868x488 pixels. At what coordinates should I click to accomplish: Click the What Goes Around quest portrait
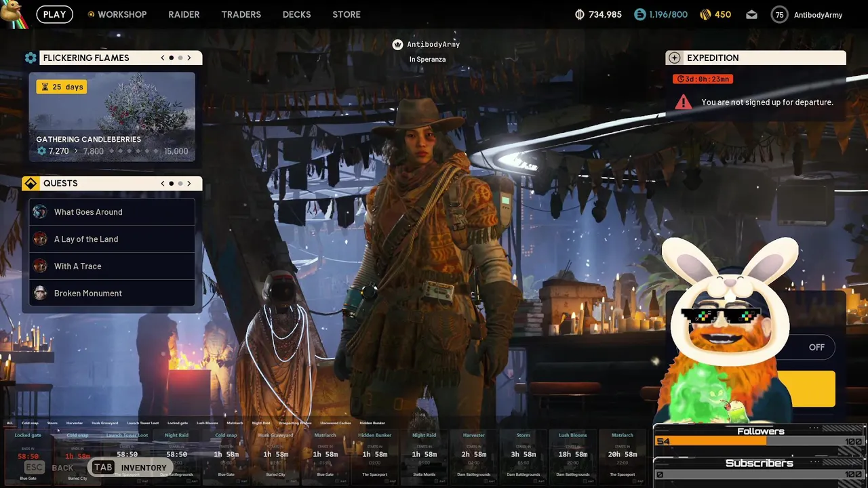click(40, 211)
